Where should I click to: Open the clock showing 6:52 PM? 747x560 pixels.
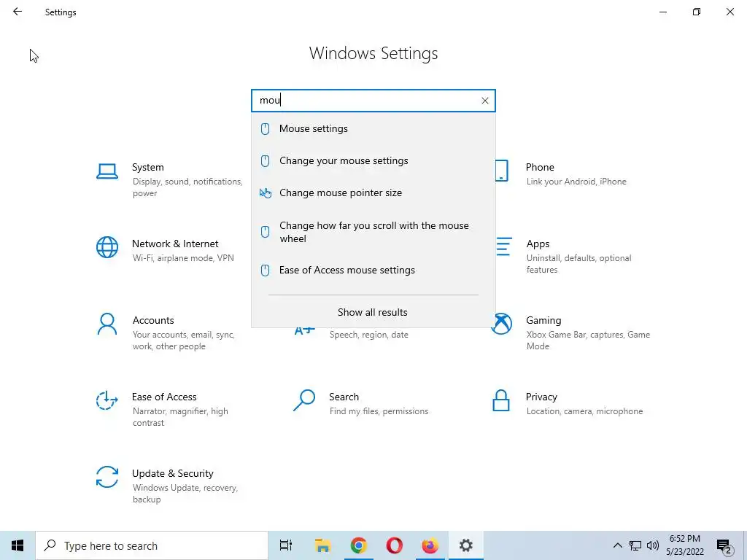point(685,545)
